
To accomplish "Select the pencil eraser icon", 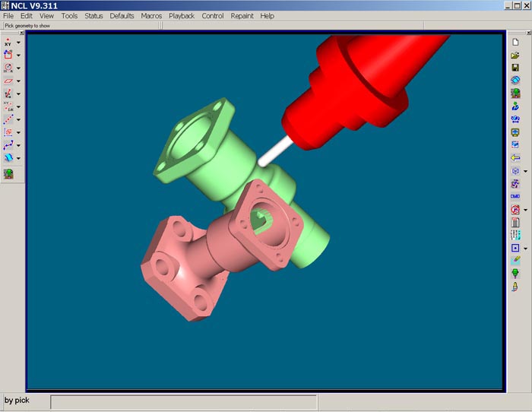I will [x=515, y=260].
